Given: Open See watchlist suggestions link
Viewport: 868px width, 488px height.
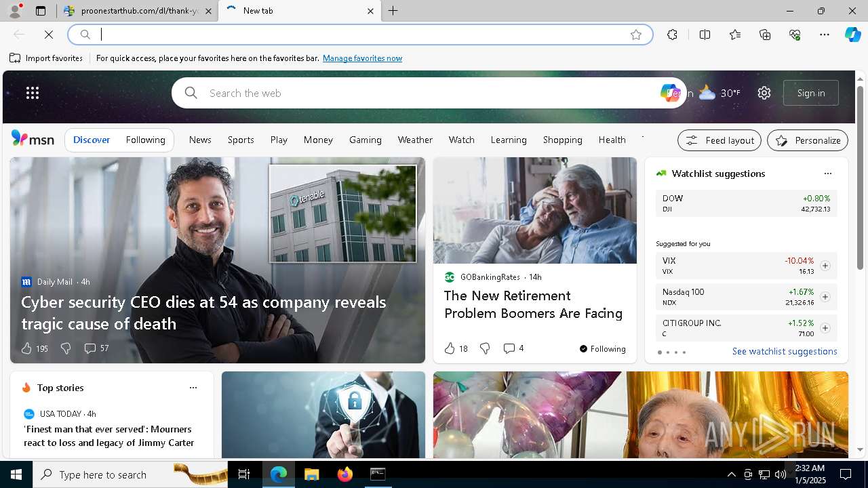Looking at the screenshot, I should [785, 351].
